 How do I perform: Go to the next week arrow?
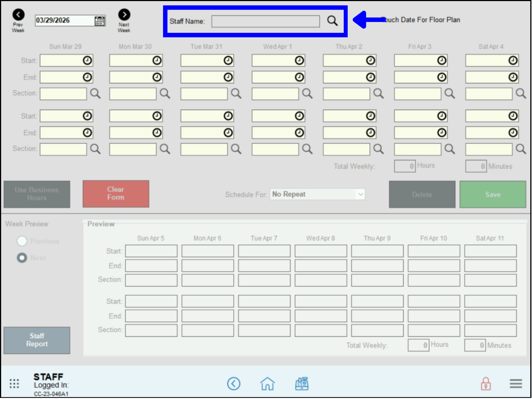(x=124, y=15)
